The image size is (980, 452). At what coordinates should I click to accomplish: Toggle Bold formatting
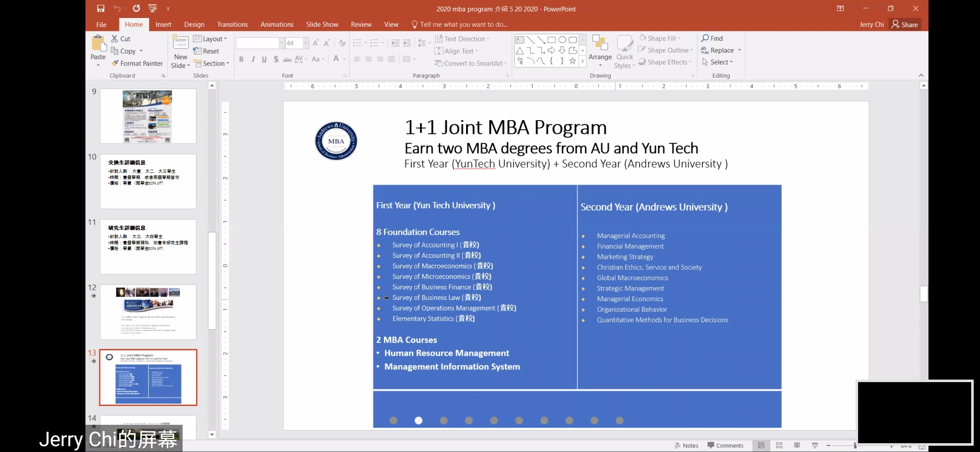241,59
